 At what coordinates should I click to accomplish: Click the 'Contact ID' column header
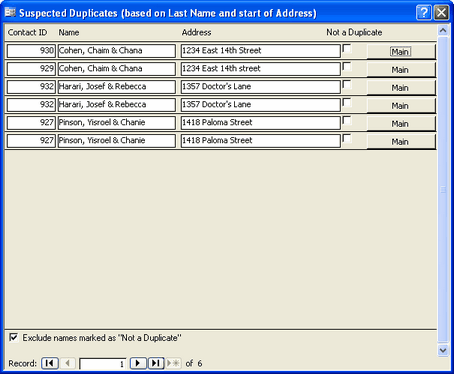[27, 32]
